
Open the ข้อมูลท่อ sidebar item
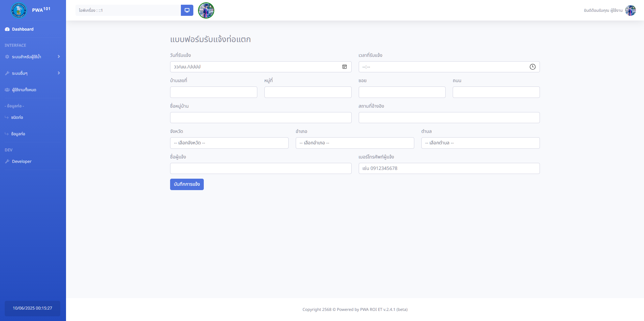tap(18, 134)
